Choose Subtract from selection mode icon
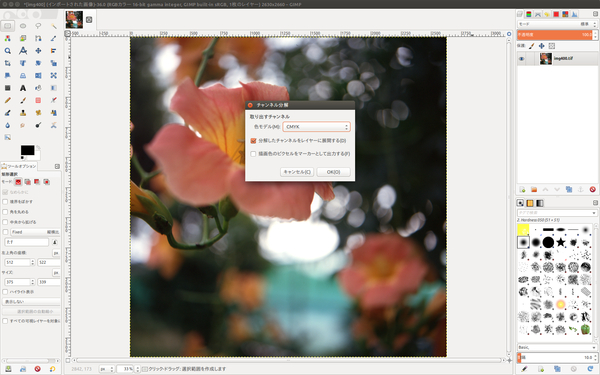The image size is (600, 375). pyautogui.click(x=37, y=182)
